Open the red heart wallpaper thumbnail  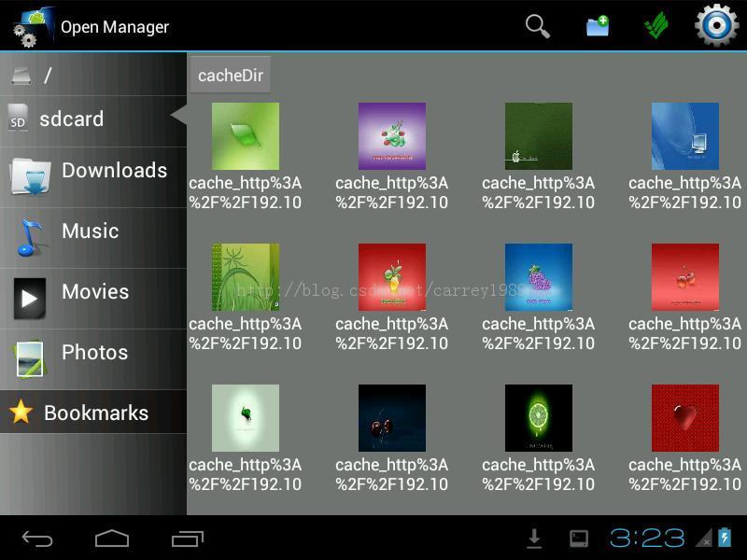pos(686,417)
